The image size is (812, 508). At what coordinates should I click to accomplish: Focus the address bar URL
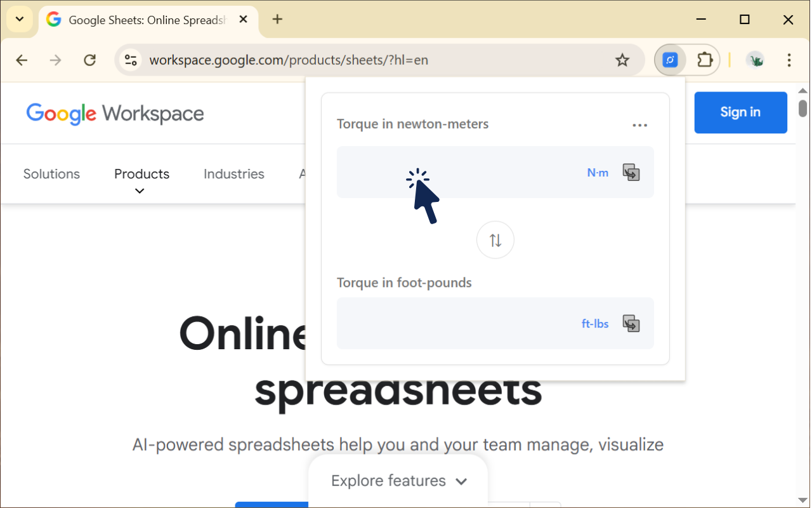pos(289,60)
